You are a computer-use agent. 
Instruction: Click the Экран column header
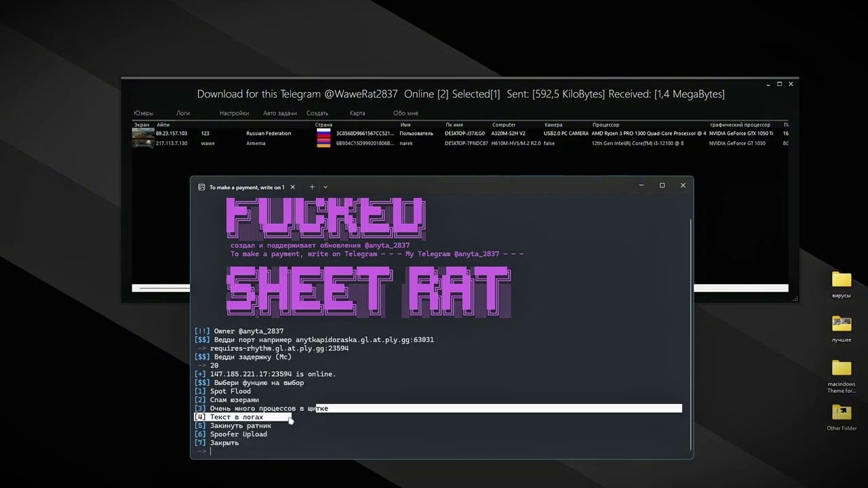141,125
